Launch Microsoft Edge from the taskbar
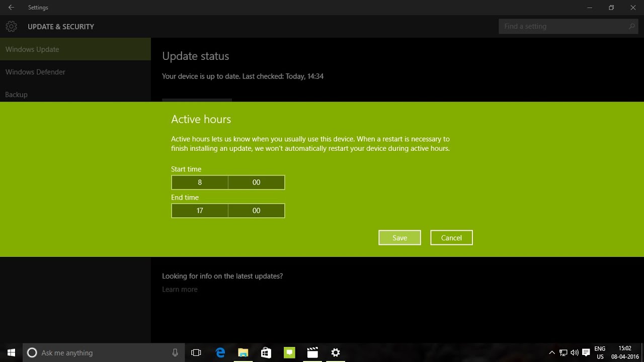This screenshot has width=644, height=362. (220, 352)
